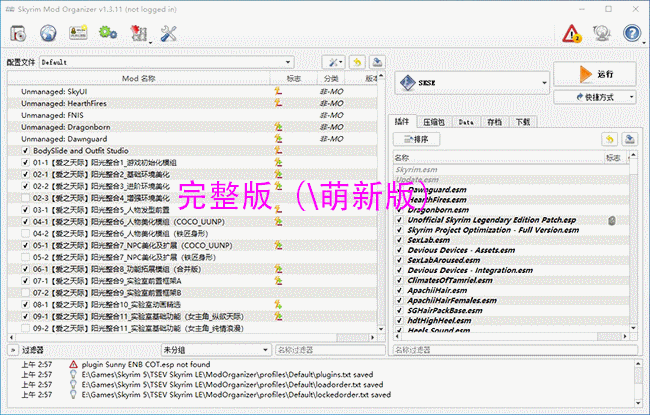This screenshot has height=415, width=650.
Task: Focus the mod name filter field
Action: pyautogui.click(x=330, y=350)
